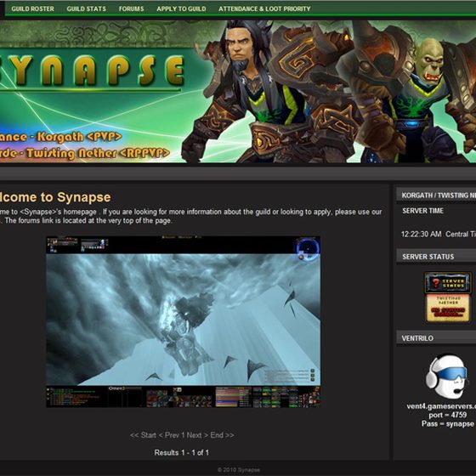476x476 pixels.
Task: Open Apply To Guild page
Action: tap(181, 8)
